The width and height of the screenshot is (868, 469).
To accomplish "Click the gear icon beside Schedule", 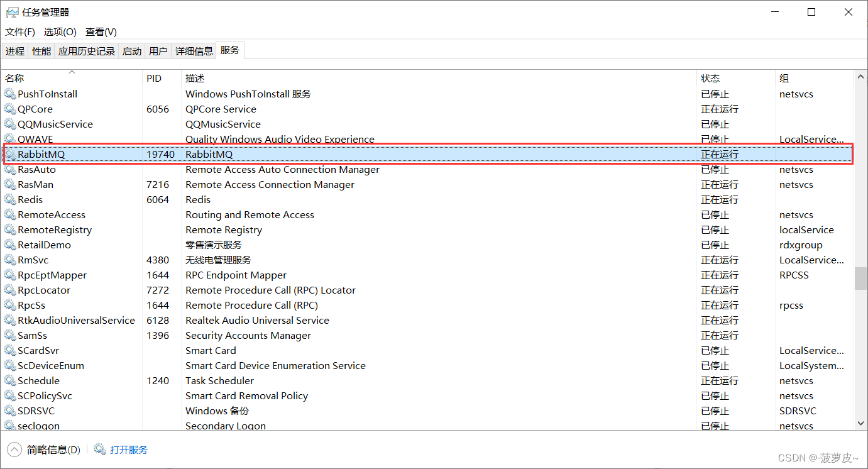I will click(10, 381).
